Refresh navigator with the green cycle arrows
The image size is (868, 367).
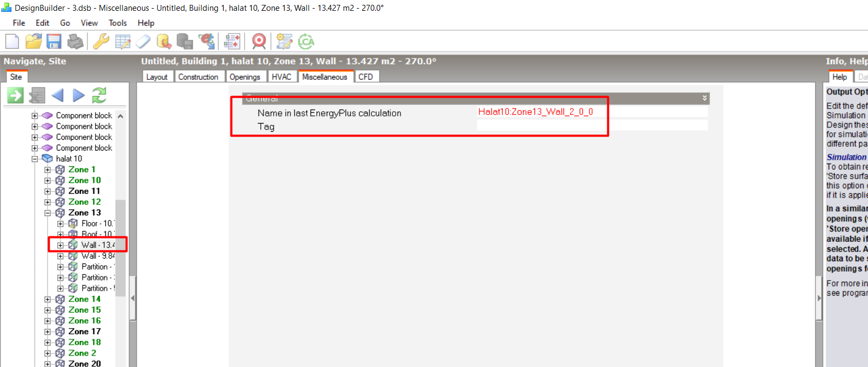(x=99, y=96)
